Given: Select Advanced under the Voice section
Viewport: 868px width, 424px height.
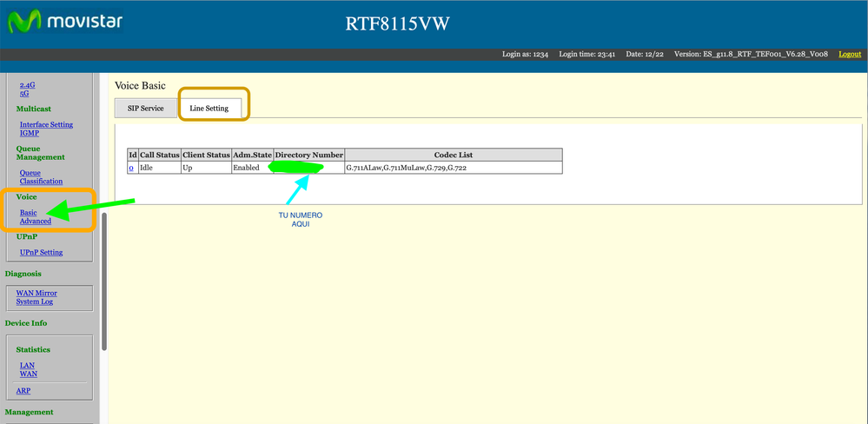Looking at the screenshot, I should 36,222.
